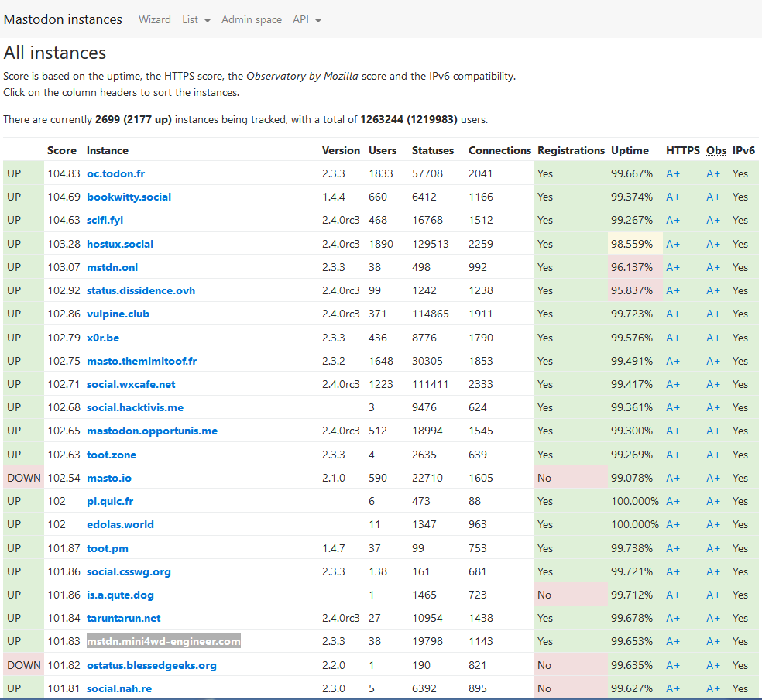Image resolution: width=762 pixels, height=700 pixels.
Task: Open the Wizard page
Action: coord(155,19)
